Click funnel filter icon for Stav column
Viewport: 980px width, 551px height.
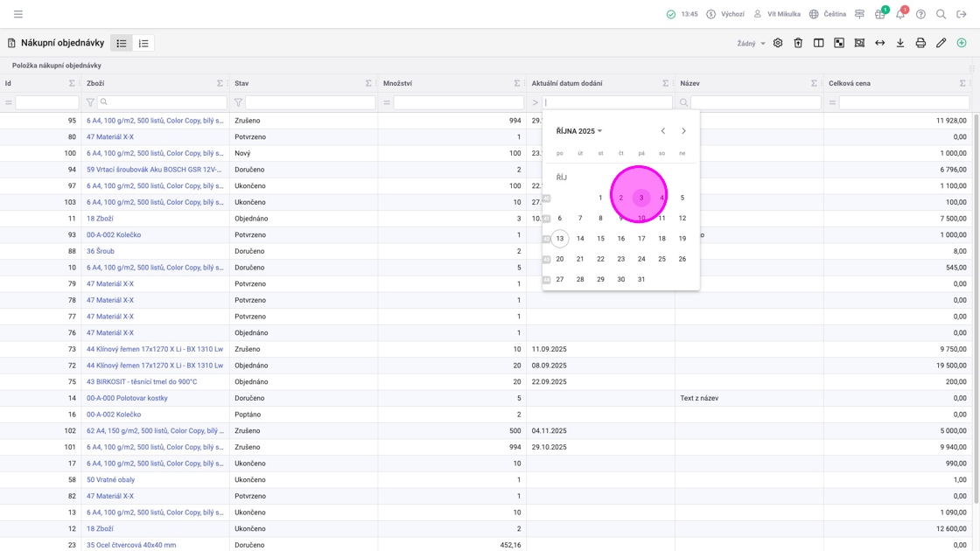238,102
